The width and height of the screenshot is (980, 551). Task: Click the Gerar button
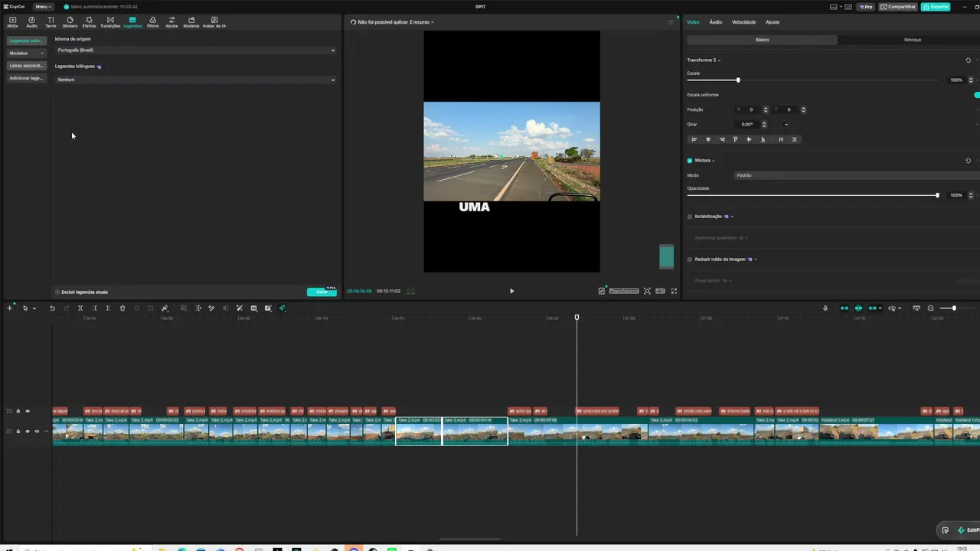pos(322,292)
